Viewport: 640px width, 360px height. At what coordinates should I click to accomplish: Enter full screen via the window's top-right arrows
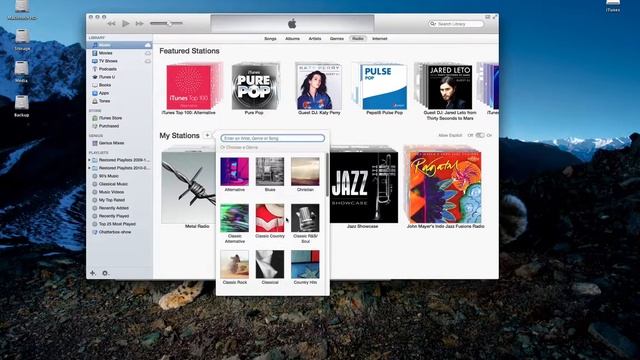point(495,17)
